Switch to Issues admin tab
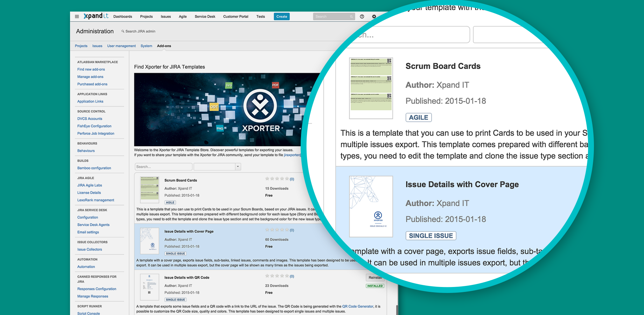The width and height of the screenshot is (644, 315). click(x=97, y=46)
